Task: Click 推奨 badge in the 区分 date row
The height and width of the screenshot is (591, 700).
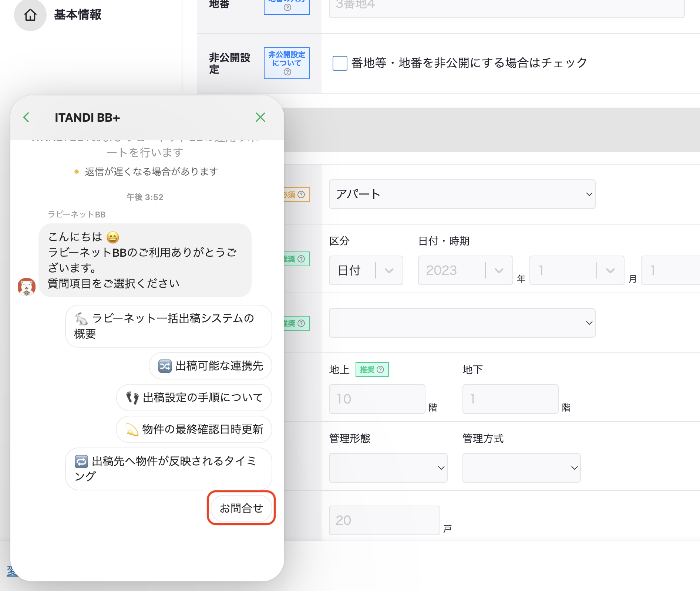Action: point(297,259)
